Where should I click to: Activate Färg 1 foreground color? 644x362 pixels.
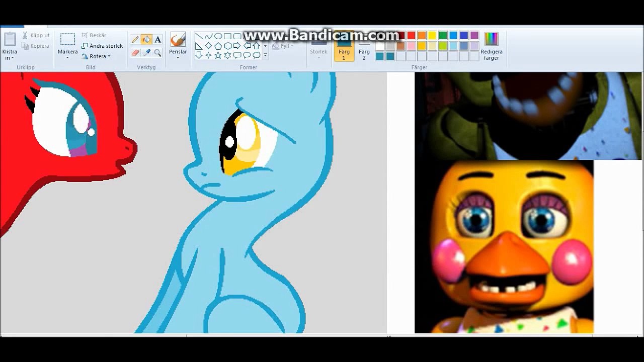pos(344,46)
